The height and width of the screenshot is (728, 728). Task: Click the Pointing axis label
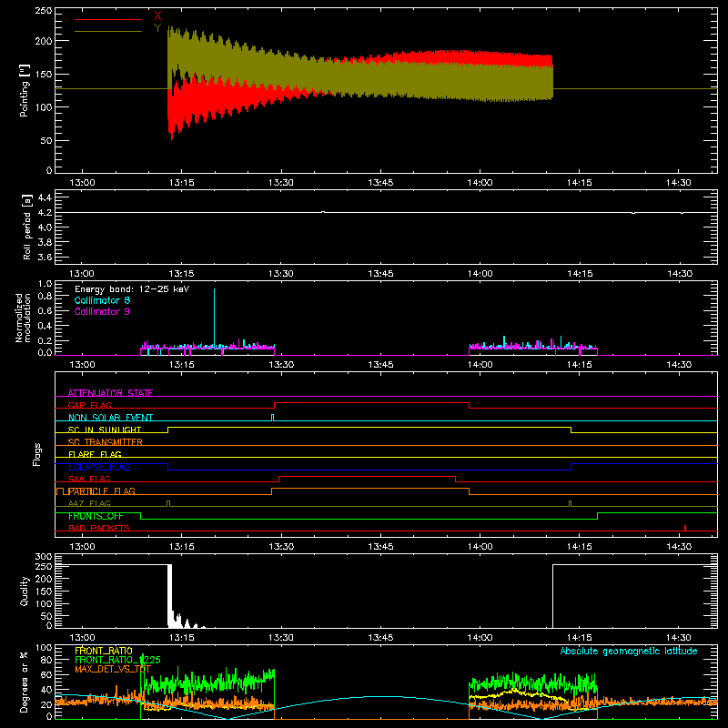pos(25,90)
